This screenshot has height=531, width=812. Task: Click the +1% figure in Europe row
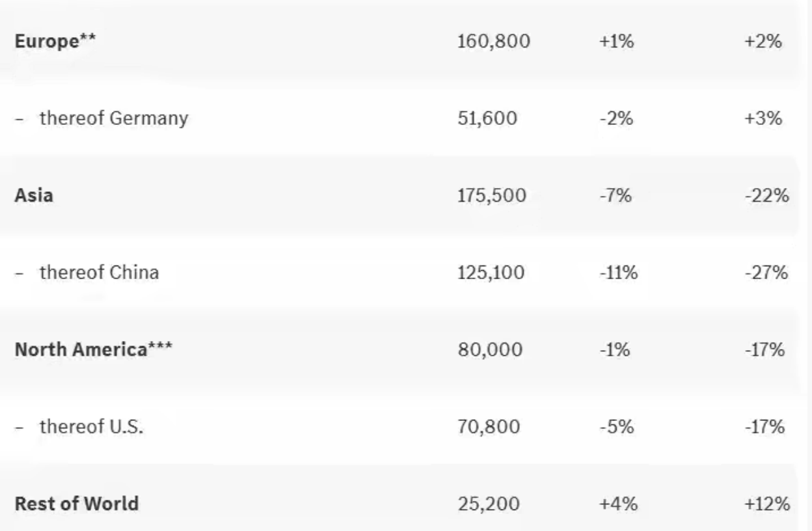coord(616,42)
